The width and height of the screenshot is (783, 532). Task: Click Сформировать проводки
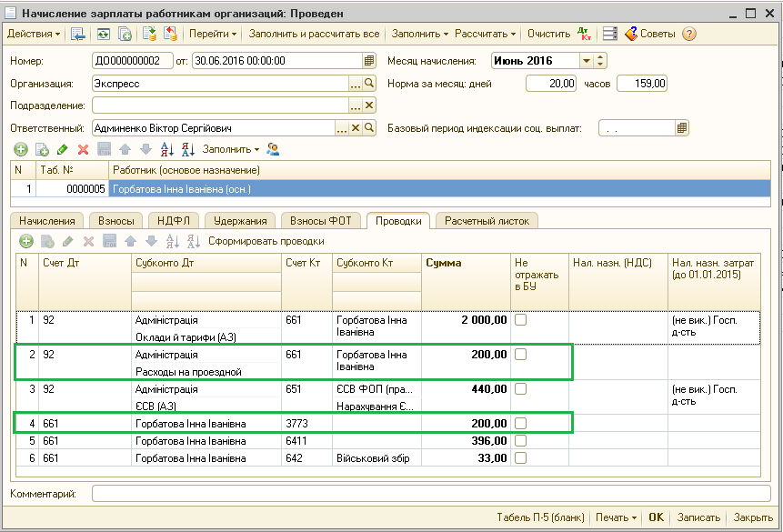point(266,242)
